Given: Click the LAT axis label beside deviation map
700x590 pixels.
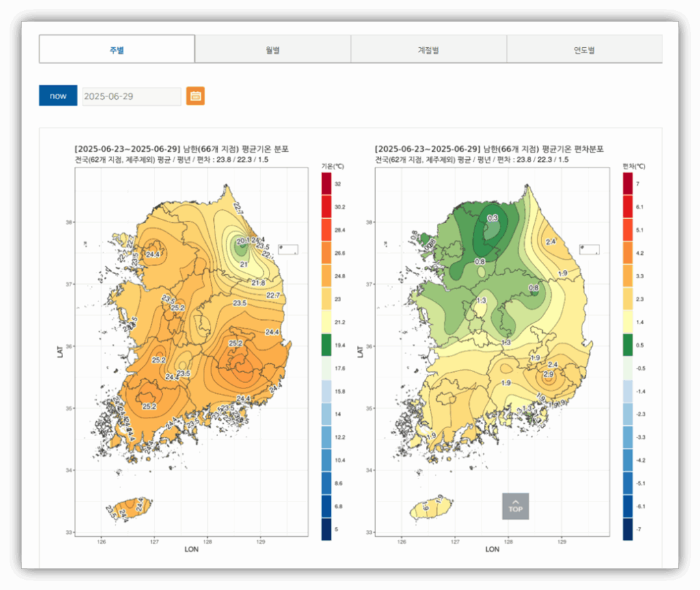Looking at the screenshot, I should click(360, 351).
